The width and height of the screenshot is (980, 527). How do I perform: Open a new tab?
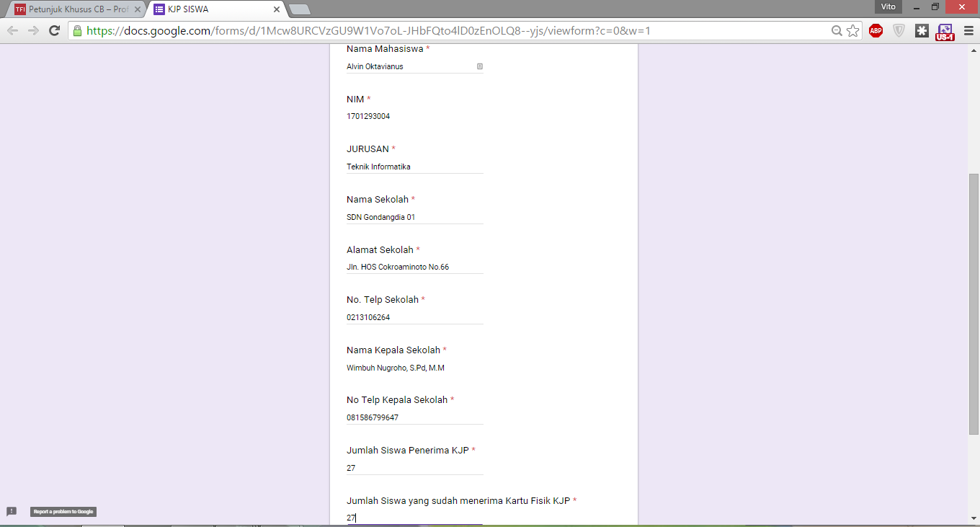(x=299, y=9)
